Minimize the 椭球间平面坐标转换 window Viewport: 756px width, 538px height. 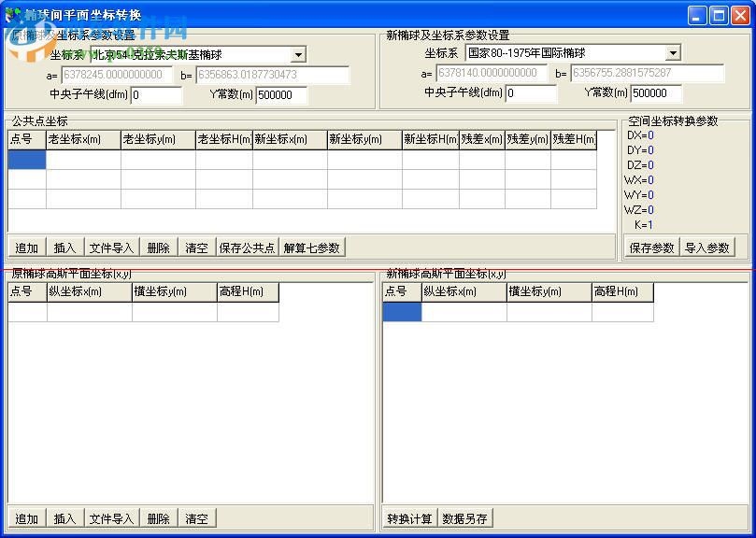pyautogui.click(x=697, y=16)
